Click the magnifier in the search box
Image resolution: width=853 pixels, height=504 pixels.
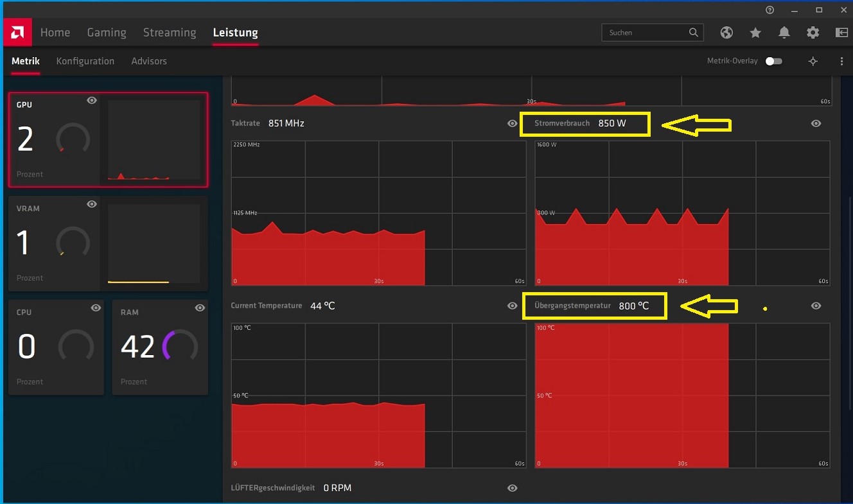[x=693, y=32]
